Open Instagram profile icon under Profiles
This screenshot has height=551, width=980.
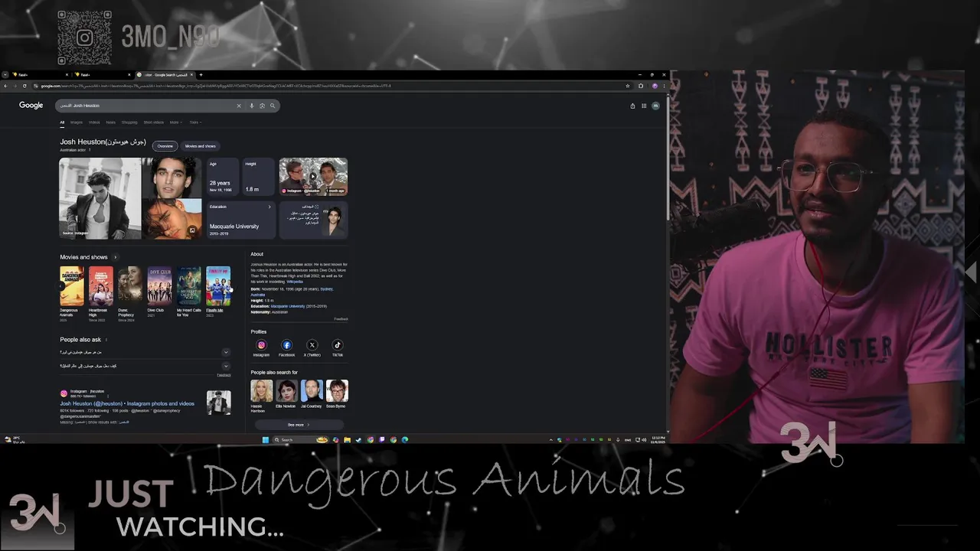[x=261, y=345]
